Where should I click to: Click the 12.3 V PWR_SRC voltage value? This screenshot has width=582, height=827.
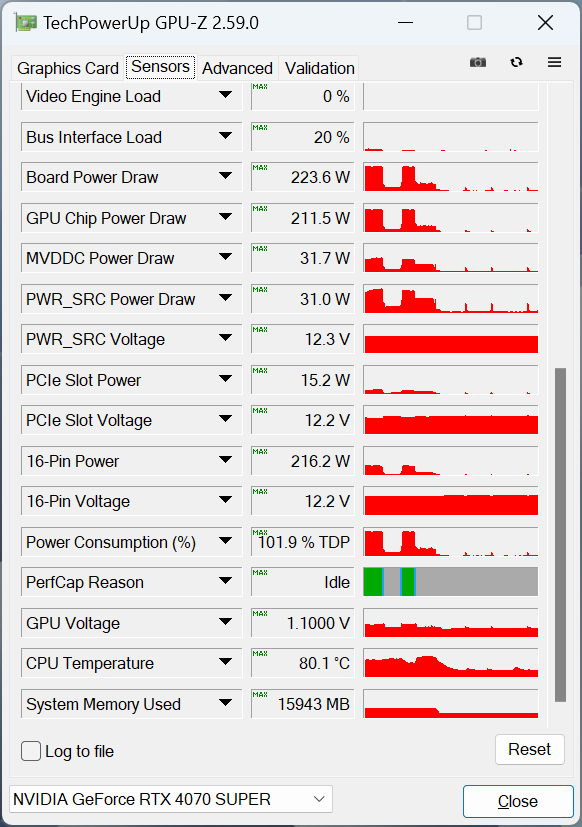coord(302,339)
